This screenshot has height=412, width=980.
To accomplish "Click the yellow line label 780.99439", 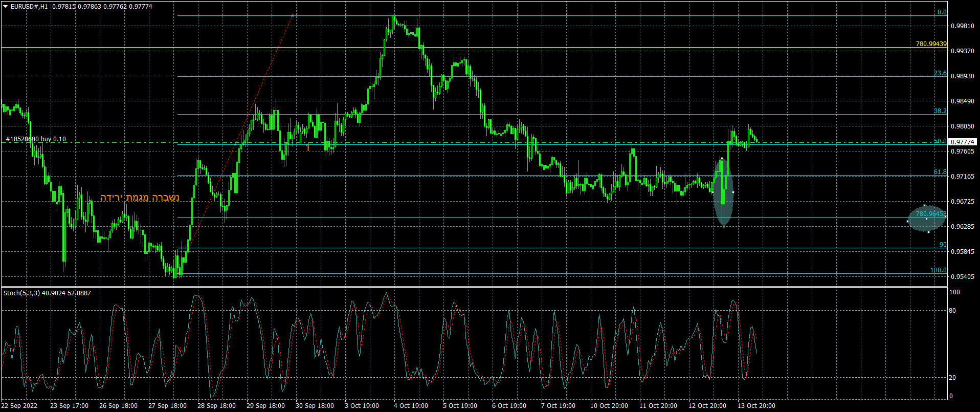I will click(931, 44).
